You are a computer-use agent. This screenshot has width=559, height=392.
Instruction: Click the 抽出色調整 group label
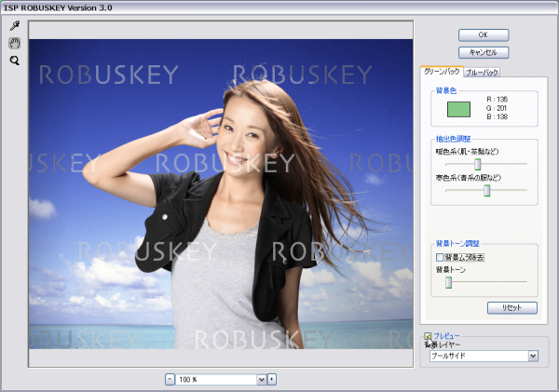[453, 139]
